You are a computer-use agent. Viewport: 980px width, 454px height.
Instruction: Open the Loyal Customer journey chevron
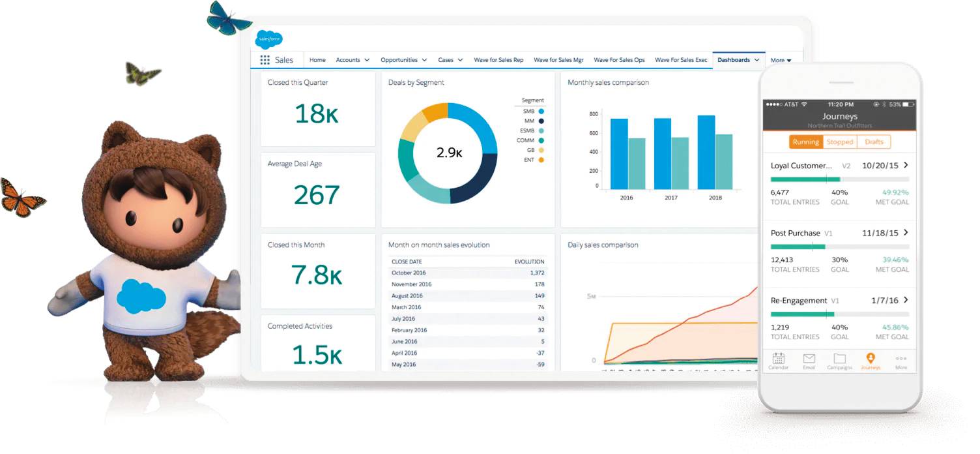906,165
